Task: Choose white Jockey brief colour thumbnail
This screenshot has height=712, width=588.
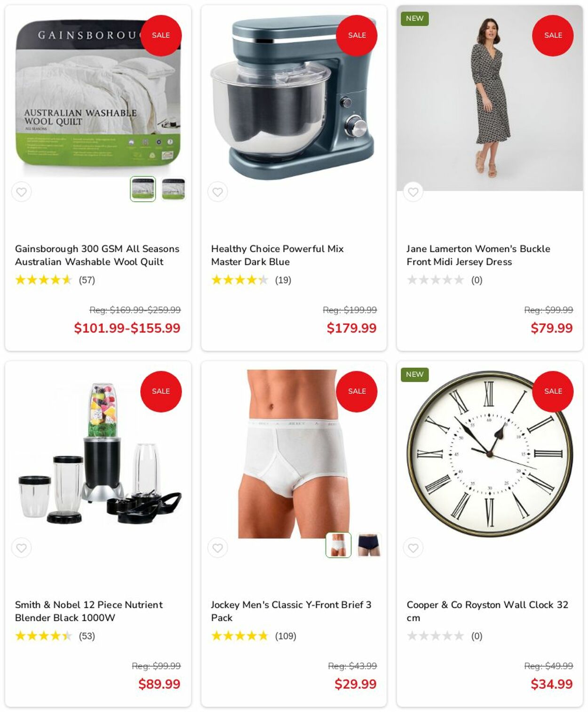Action: (x=339, y=545)
